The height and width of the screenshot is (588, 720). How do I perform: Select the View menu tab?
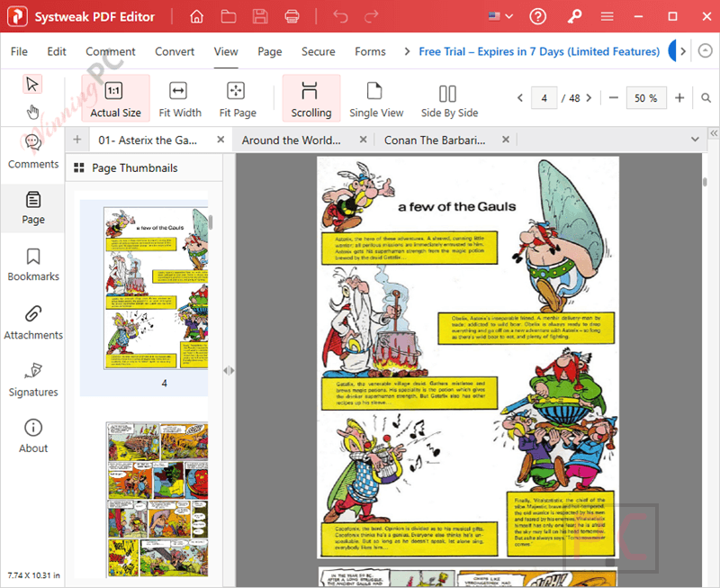pos(226,51)
